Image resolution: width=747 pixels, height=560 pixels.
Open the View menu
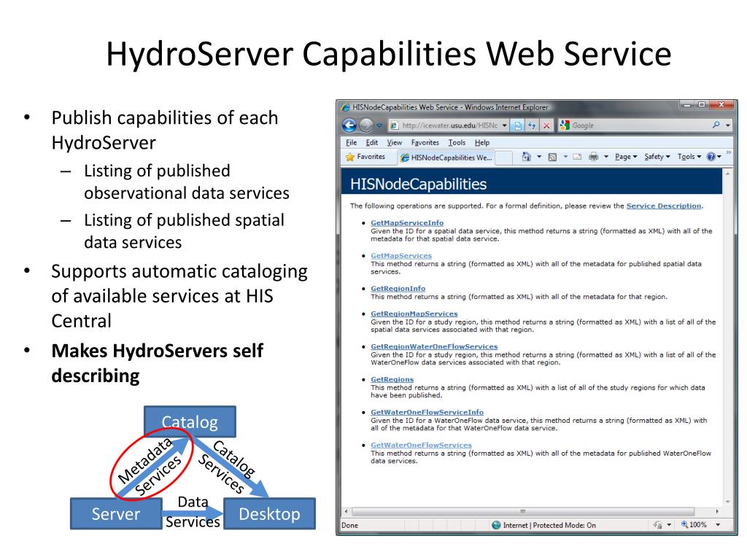tap(395, 142)
